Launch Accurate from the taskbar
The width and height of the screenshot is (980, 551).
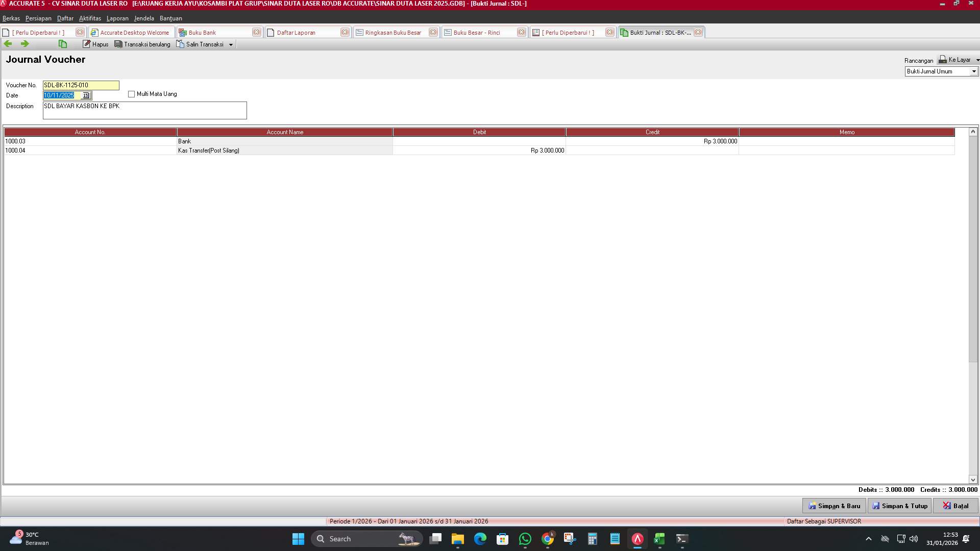(636, 539)
